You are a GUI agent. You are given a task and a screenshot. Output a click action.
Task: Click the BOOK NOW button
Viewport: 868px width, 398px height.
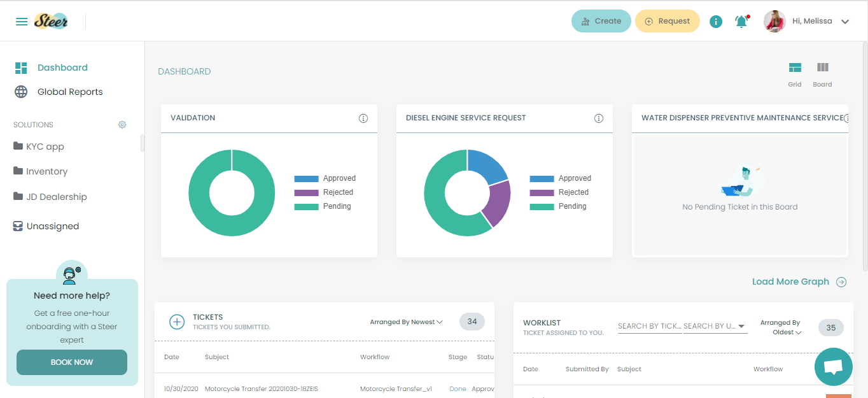pos(72,362)
